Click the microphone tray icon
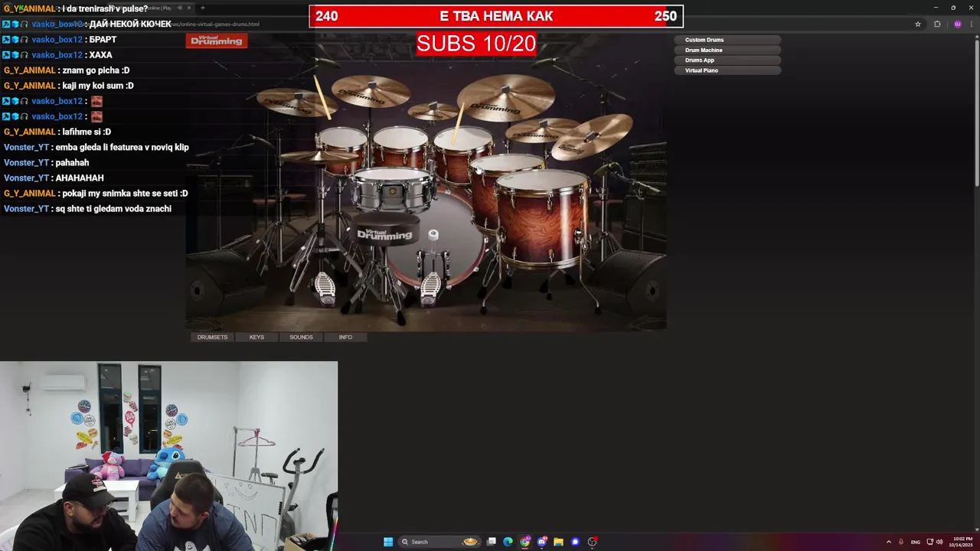Screen dimensions: 980x551 point(901,542)
